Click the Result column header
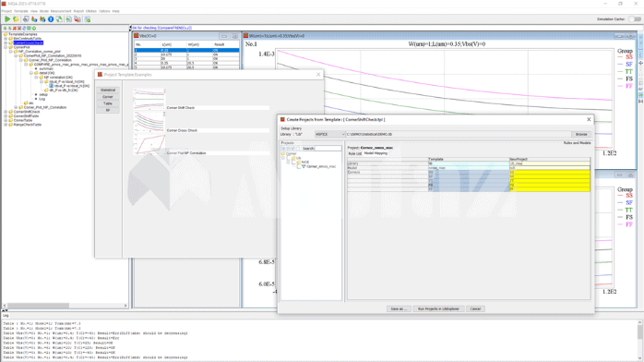This screenshot has height=362, width=644. click(x=219, y=44)
